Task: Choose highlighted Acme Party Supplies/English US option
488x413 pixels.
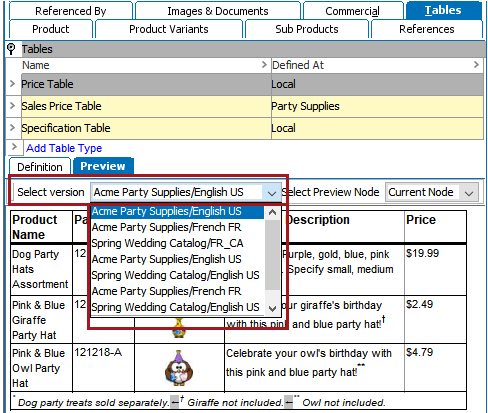Action: point(177,211)
